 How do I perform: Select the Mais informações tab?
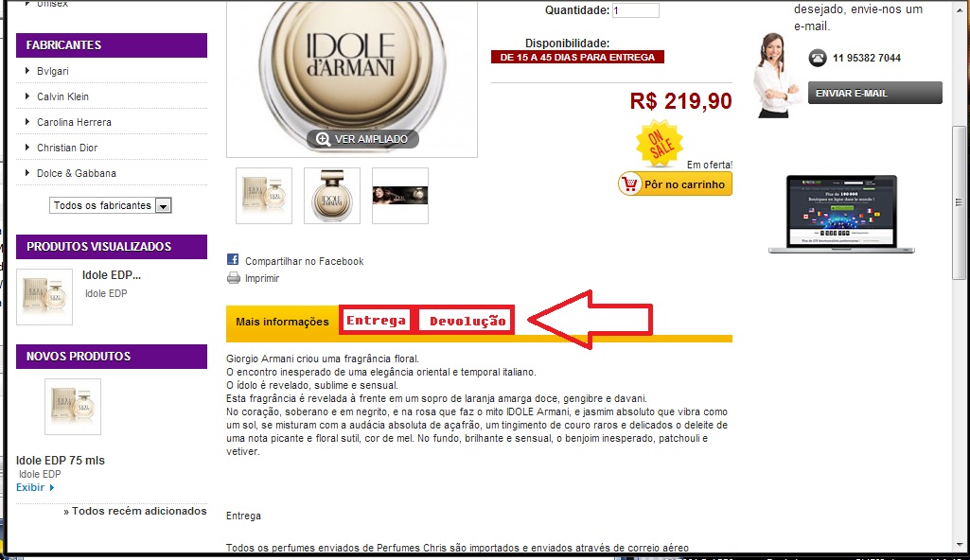click(x=282, y=322)
